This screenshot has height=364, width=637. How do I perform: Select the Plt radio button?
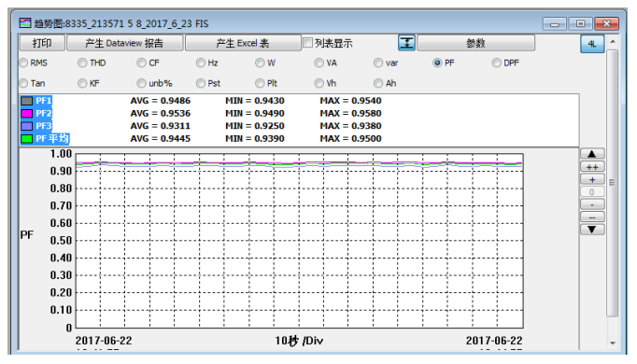click(x=260, y=83)
